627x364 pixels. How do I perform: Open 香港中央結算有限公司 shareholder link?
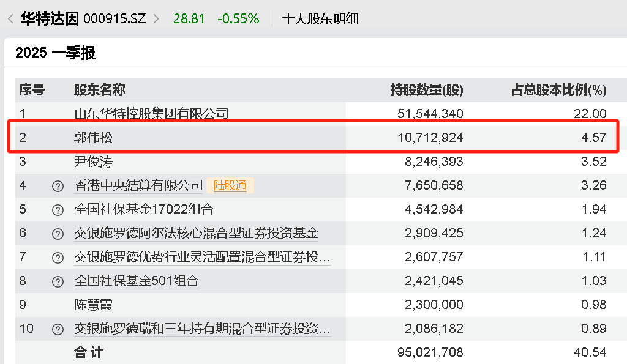(x=138, y=185)
